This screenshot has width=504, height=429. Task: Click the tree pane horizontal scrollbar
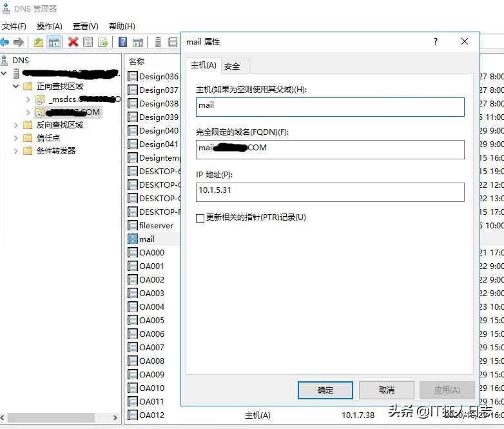tap(51, 417)
